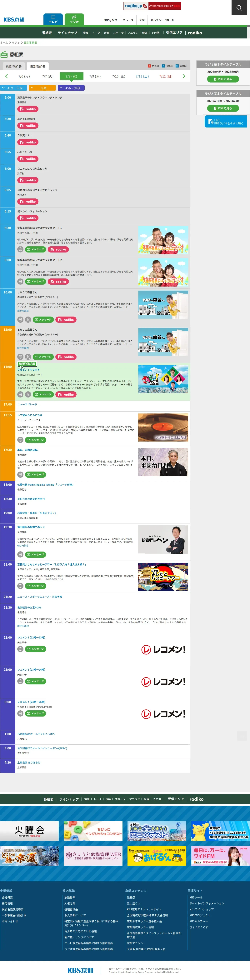250x980 pixels.
Task: Play 湯原昌幸のシング・スウィング・ソング on radiko
Action: pyautogui.click(x=28, y=109)
